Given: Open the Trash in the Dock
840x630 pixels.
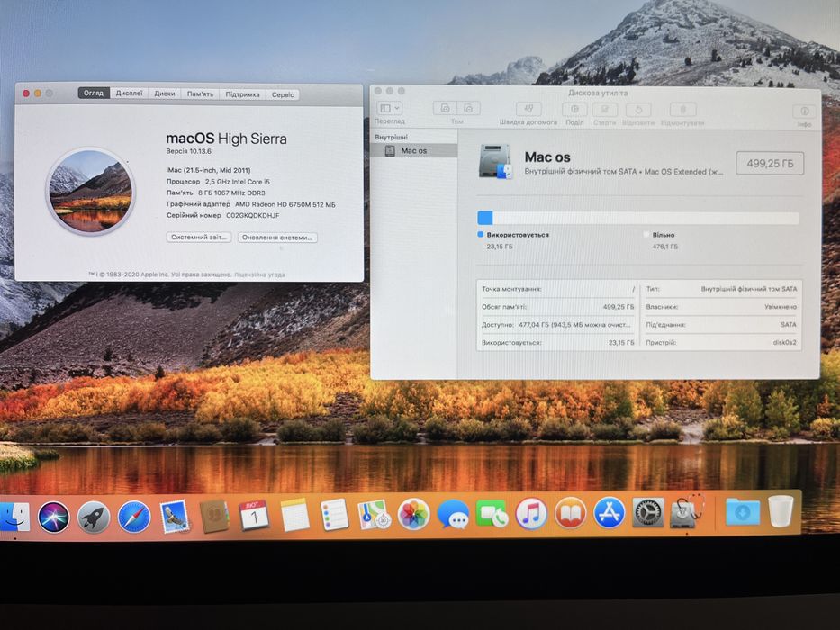Looking at the screenshot, I should pyautogui.click(x=781, y=510).
